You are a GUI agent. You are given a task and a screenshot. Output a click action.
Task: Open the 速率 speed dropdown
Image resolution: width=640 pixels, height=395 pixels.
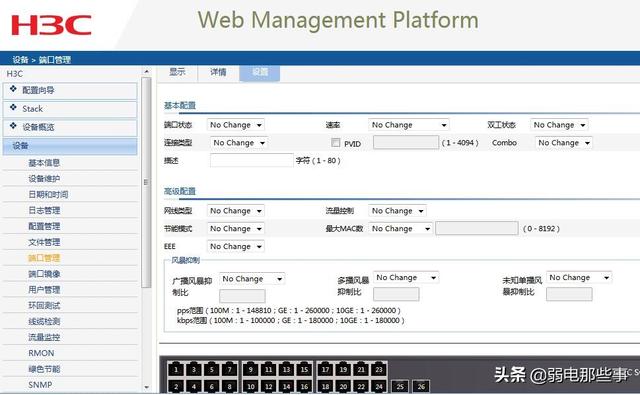409,125
